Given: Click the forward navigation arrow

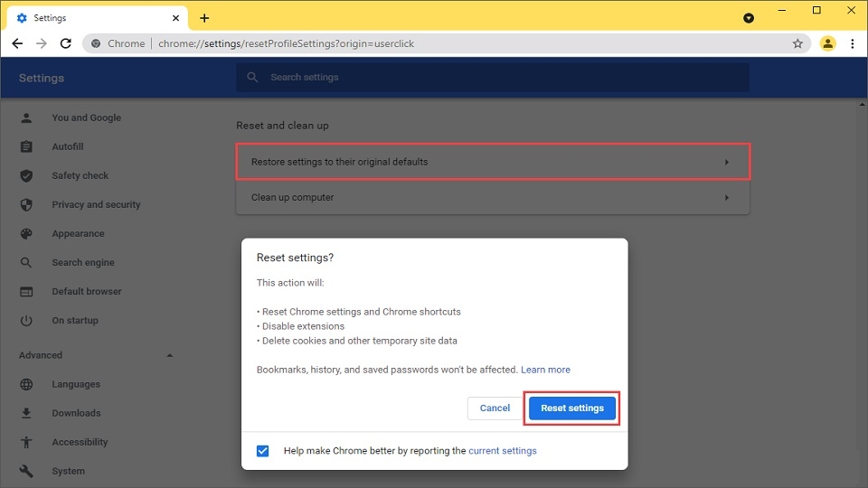Looking at the screenshot, I should point(42,43).
